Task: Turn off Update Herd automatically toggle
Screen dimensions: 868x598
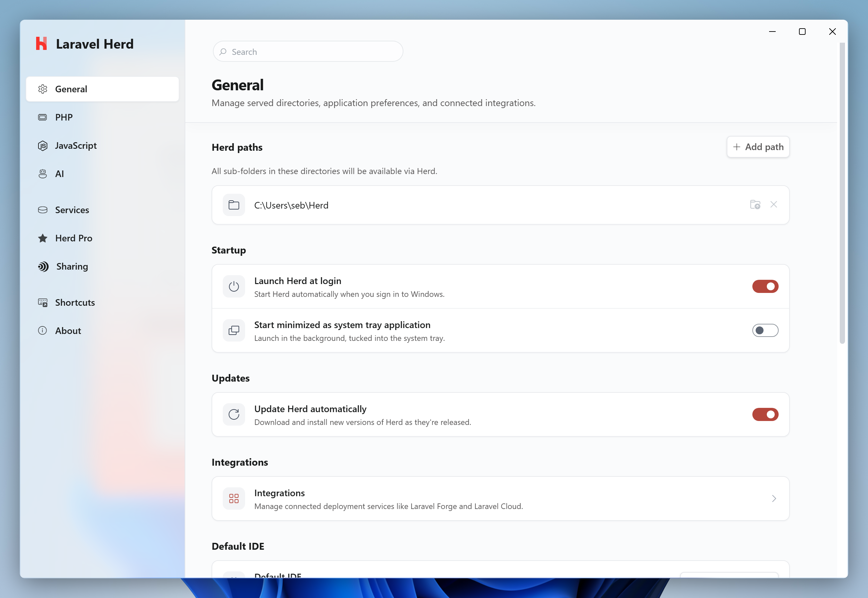Action: [x=765, y=414]
